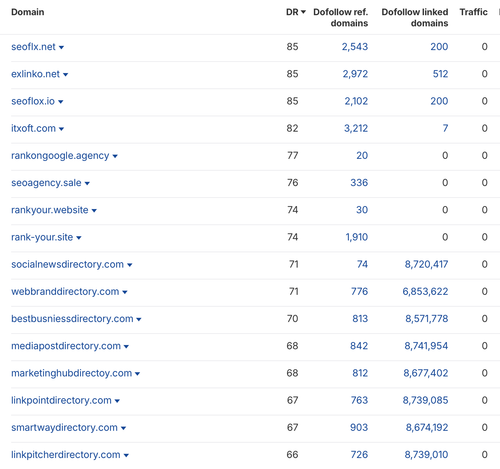Open 776 ref. domains for webbranddirectory.com
The image size is (500, 469).
pos(359,292)
